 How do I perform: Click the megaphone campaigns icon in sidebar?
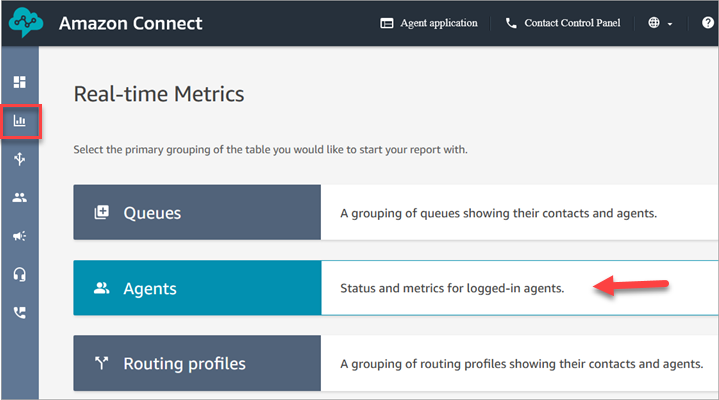pos(19,236)
